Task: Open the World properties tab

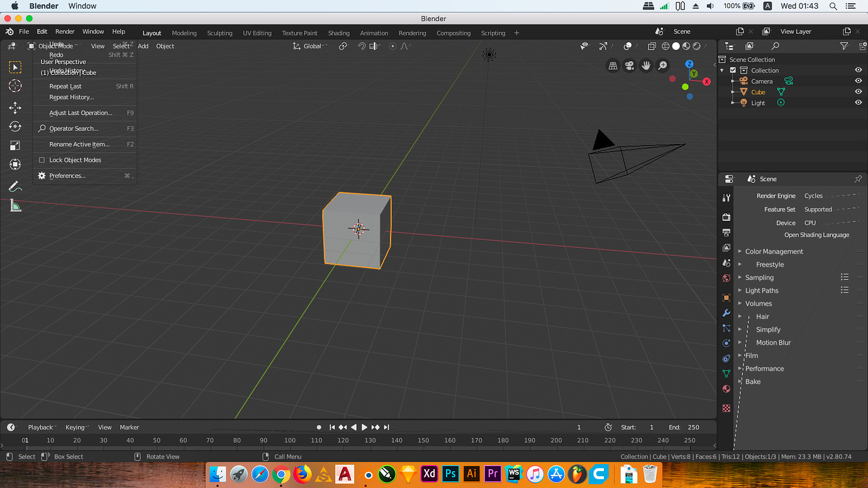Action: (x=726, y=278)
